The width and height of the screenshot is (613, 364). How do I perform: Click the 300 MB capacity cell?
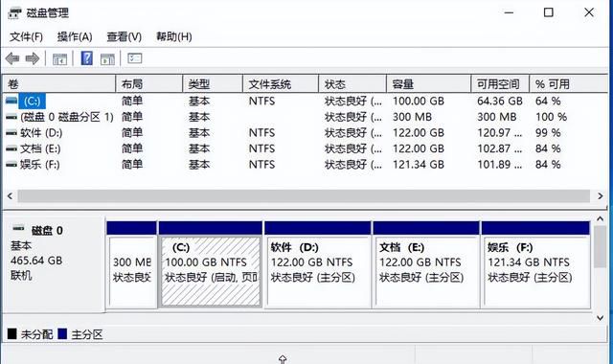click(x=412, y=117)
